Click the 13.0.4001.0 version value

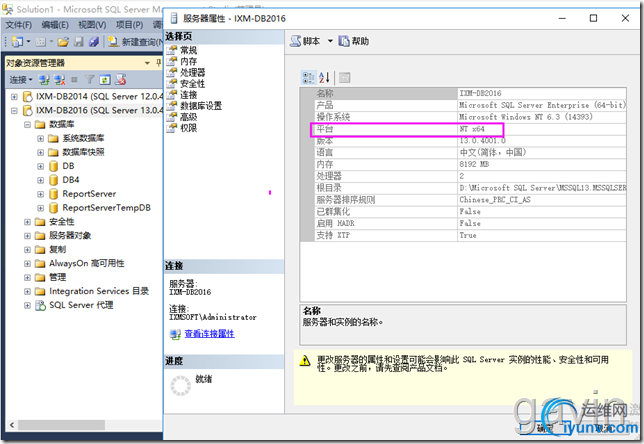coord(483,141)
